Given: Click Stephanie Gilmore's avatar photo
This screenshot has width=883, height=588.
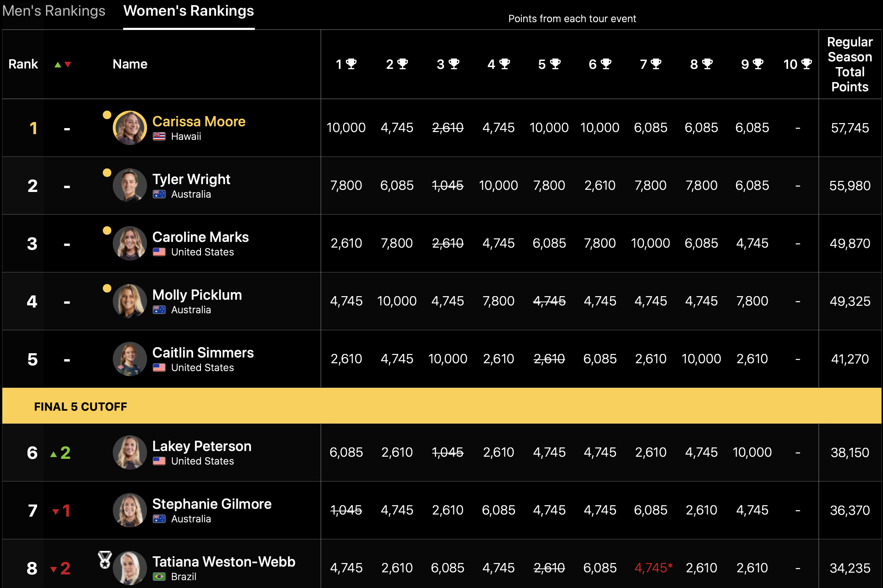Looking at the screenshot, I should 130,510.
